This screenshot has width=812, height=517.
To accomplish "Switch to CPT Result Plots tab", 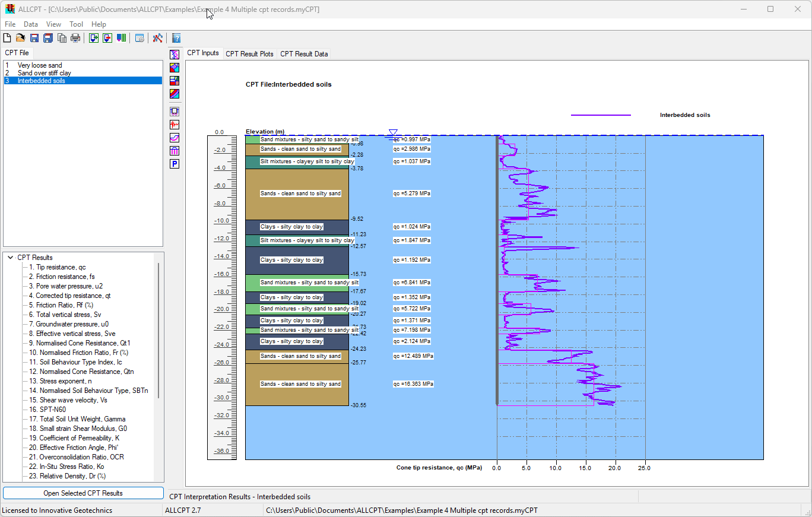I will [249, 54].
